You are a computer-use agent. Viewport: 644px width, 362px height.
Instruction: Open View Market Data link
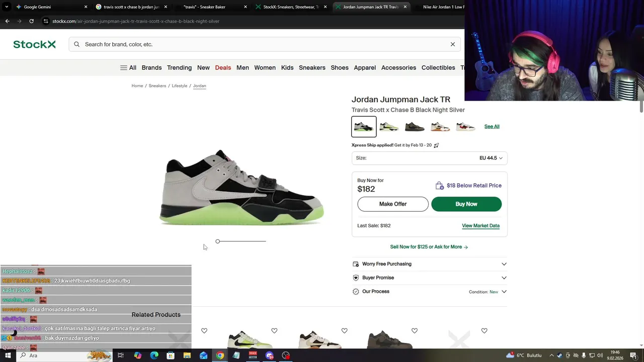click(x=480, y=226)
